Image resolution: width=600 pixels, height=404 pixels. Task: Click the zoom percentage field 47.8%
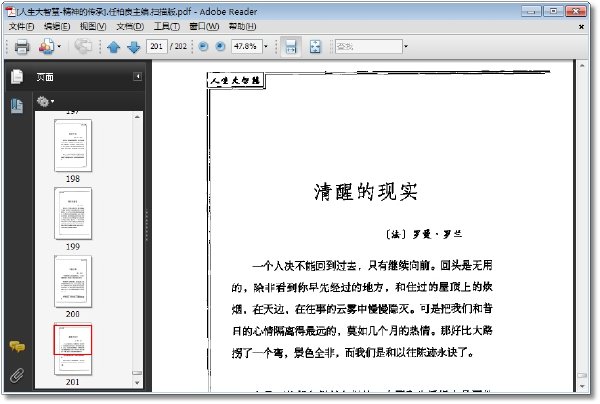pyautogui.click(x=246, y=46)
